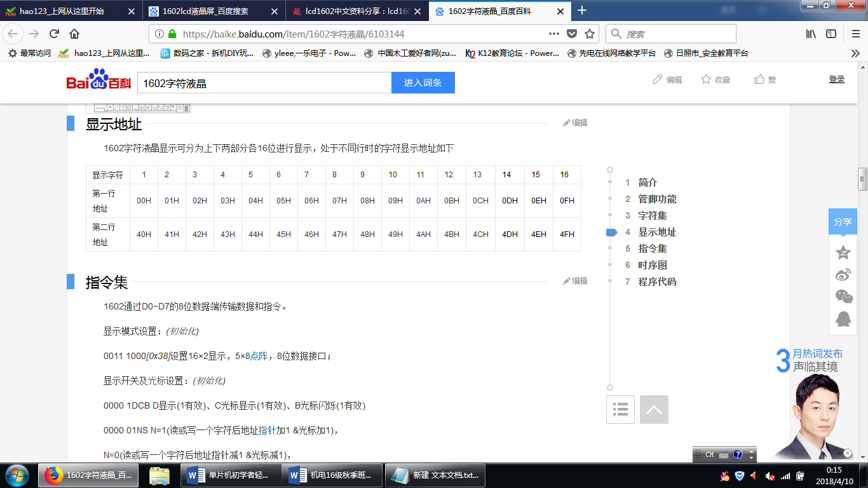Edit the 显示地址 section via 编辑
The height and width of the screenshot is (488, 868).
click(x=575, y=123)
